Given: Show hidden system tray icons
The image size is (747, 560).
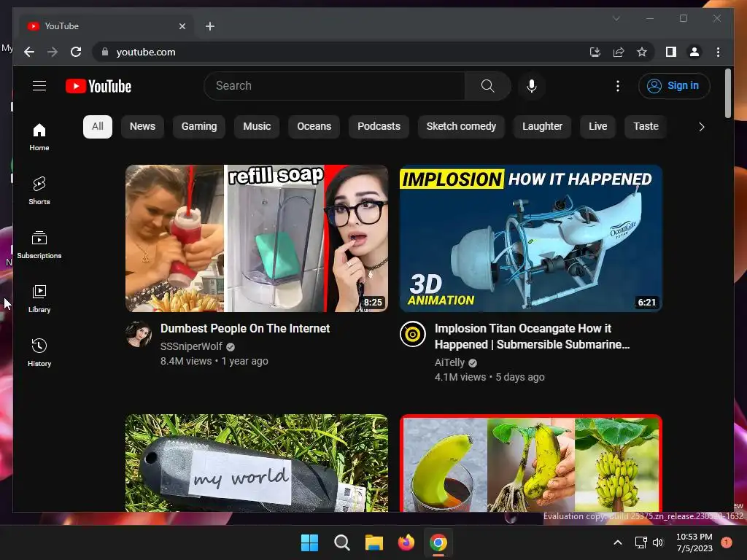Looking at the screenshot, I should pyautogui.click(x=617, y=542).
